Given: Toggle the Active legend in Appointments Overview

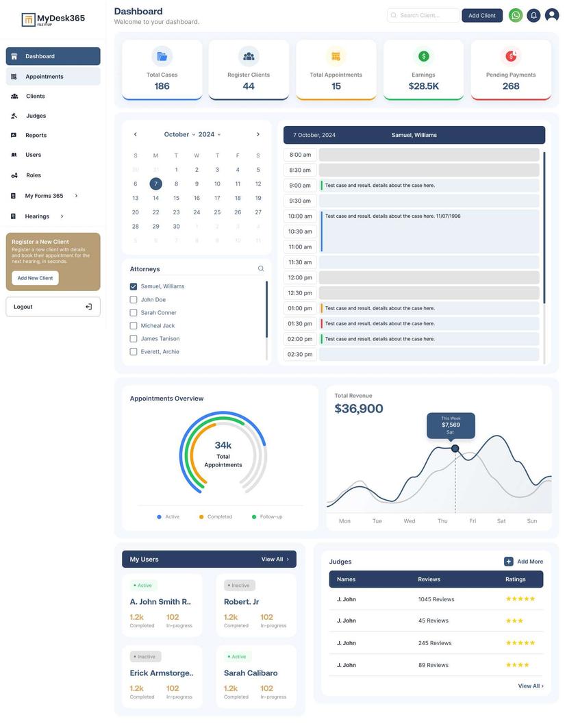Looking at the screenshot, I should (x=168, y=517).
